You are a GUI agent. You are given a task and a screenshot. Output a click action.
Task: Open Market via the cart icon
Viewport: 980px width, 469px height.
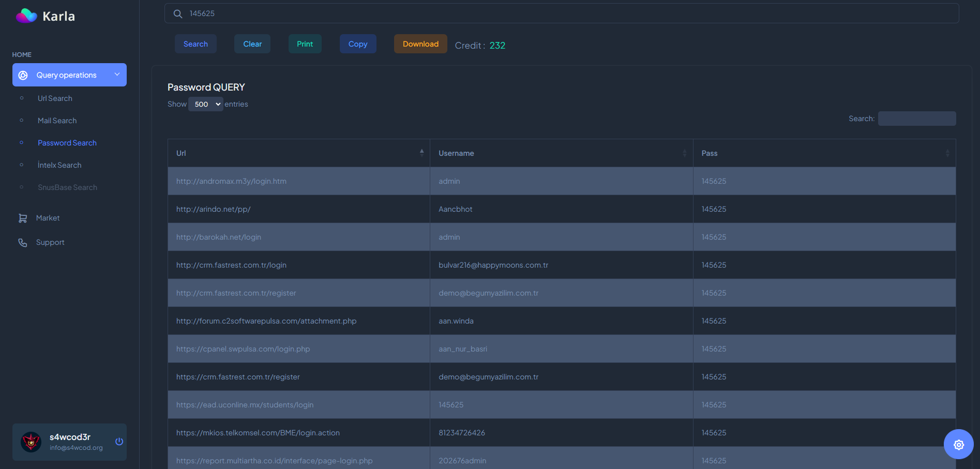[23, 218]
